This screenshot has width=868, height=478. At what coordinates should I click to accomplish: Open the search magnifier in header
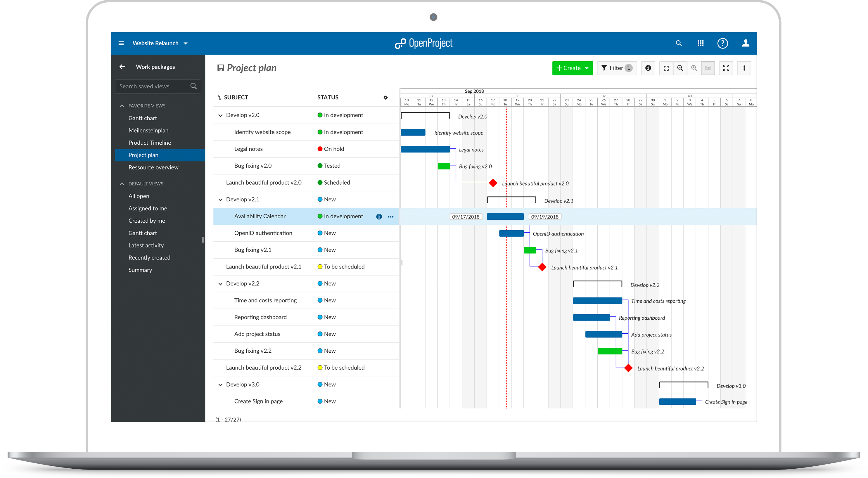pos(679,43)
